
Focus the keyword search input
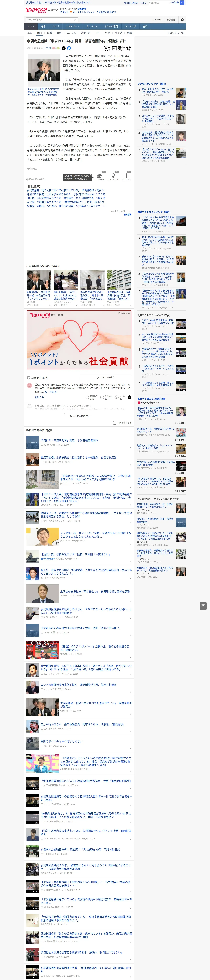pos(49,20)
